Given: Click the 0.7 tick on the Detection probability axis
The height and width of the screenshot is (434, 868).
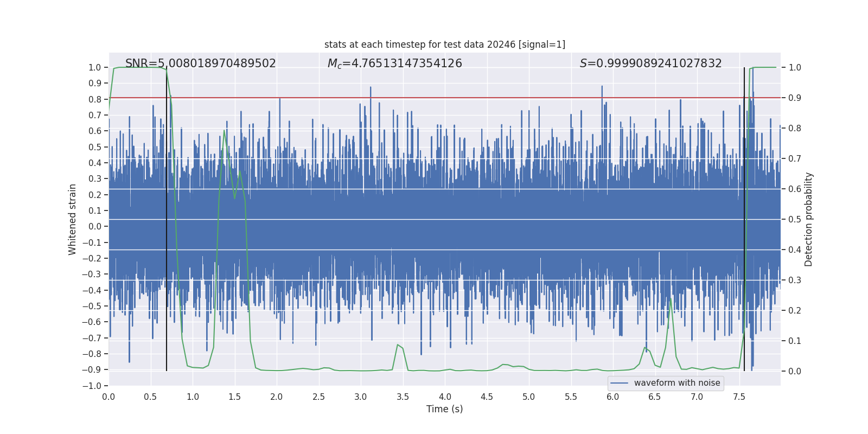Looking at the screenshot, I should (795, 159).
